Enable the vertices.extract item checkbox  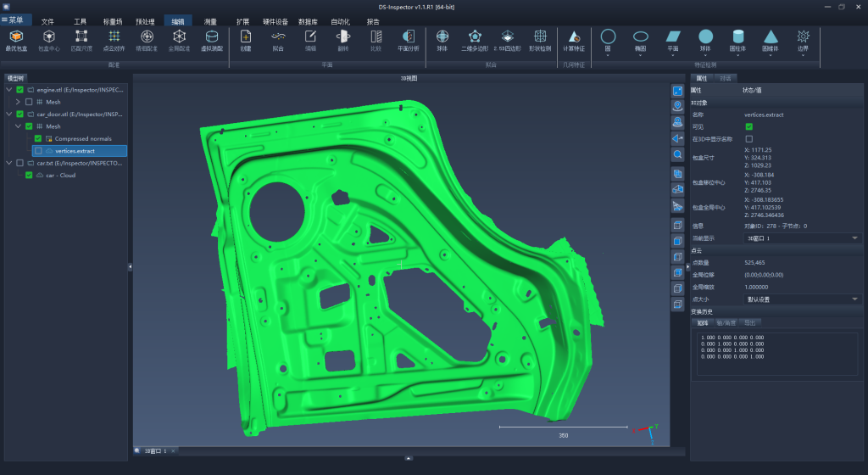[x=38, y=151]
